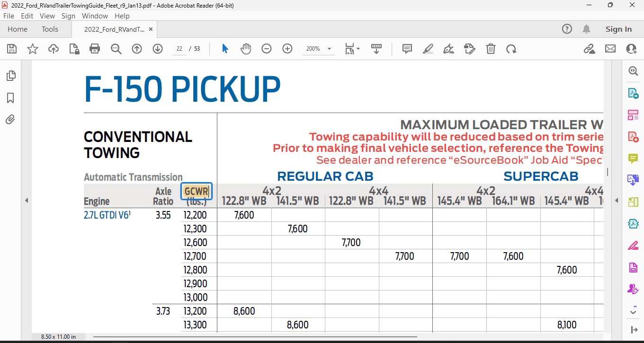Share a link to this file
Viewport: 644px width, 343px height.
(x=589, y=49)
